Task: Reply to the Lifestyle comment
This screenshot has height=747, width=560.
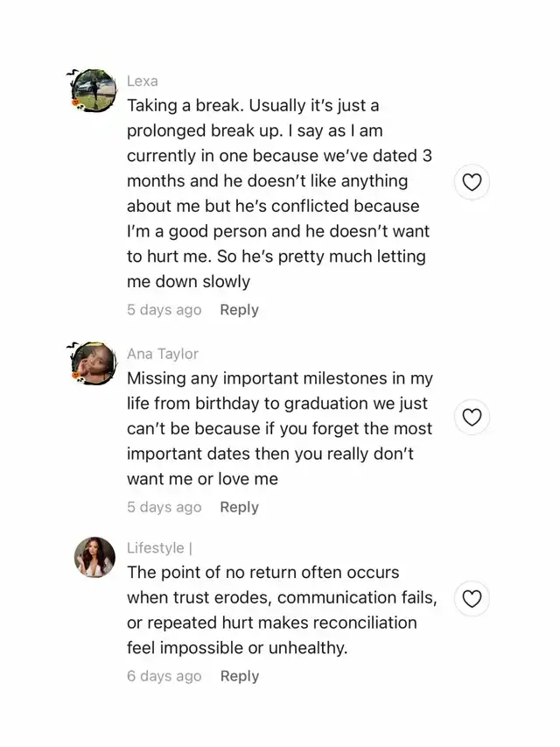Action: point(239,676)
